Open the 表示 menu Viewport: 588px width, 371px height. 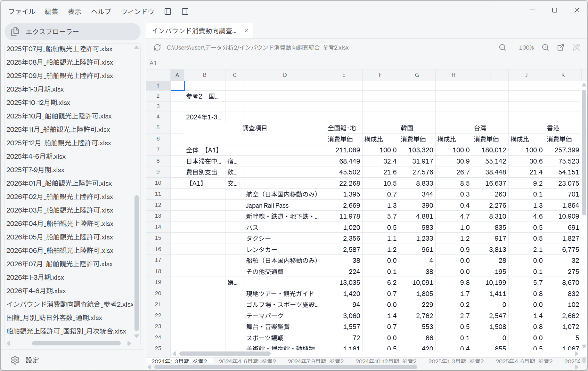pyautogui.click(x=75, y=12)
